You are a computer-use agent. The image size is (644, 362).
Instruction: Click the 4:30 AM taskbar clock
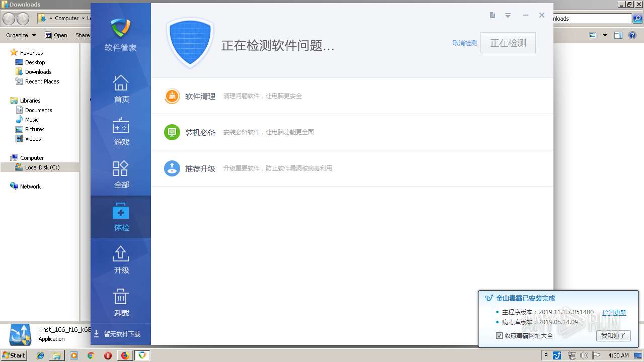(x=618, y=355)
